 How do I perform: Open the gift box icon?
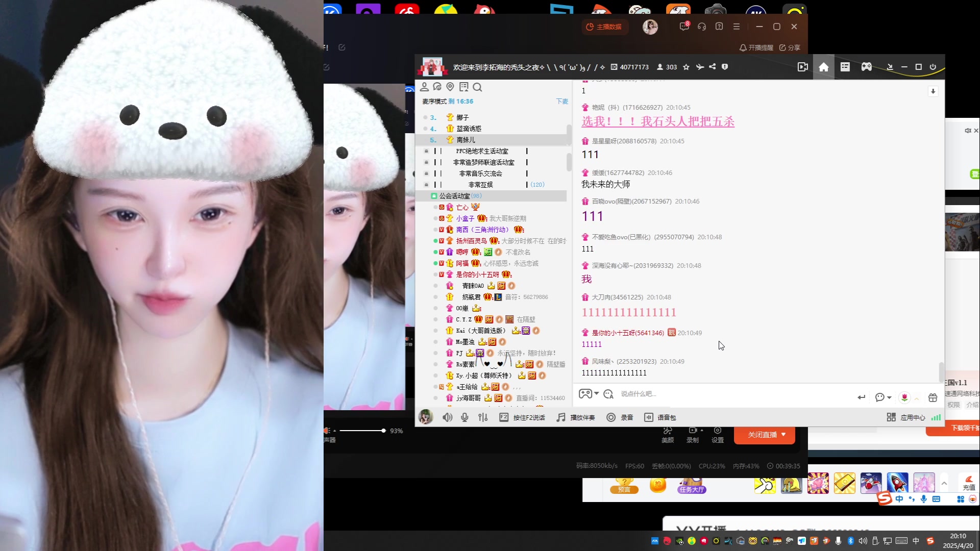tap(933, 397)
